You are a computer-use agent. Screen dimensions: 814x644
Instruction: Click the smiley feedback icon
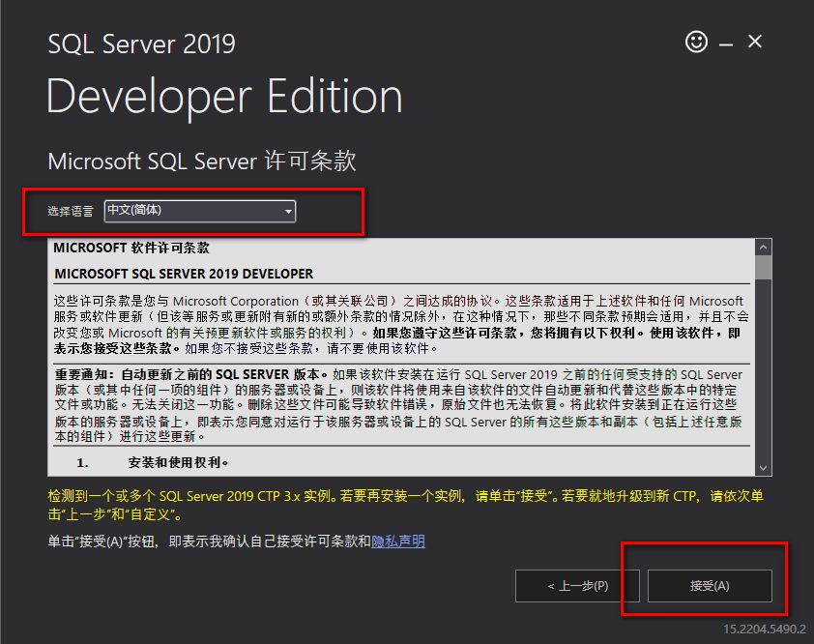pos(696,42)
